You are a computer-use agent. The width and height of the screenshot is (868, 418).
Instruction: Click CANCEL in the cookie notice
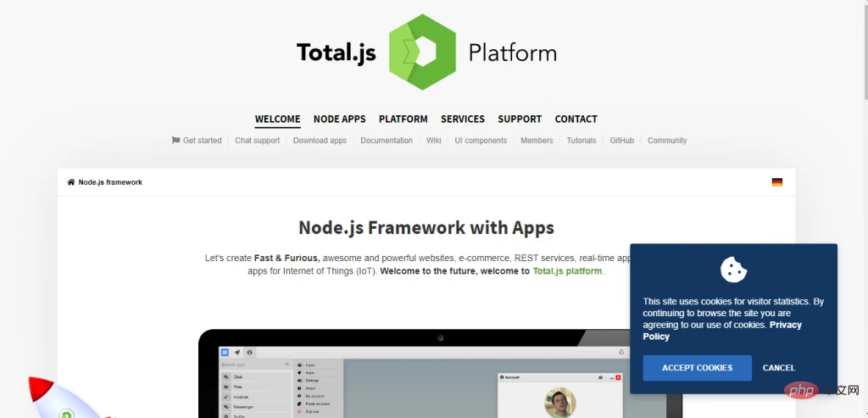tap(778, 368)
